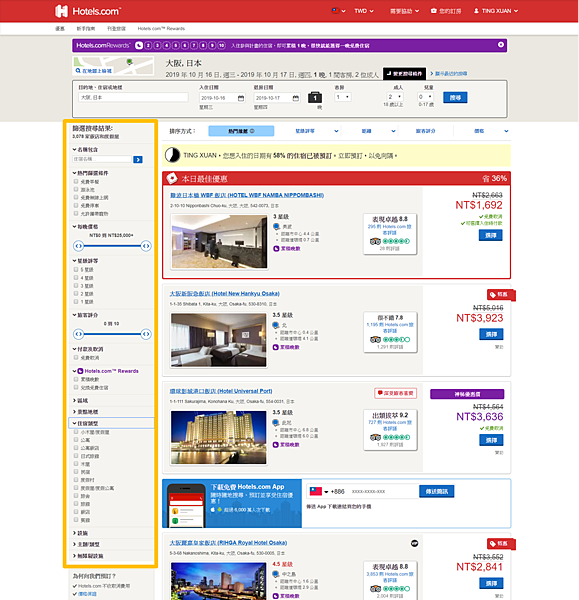
Task: Open the children count dropdown
Action: pyautogui.click(x=426, y=97)
